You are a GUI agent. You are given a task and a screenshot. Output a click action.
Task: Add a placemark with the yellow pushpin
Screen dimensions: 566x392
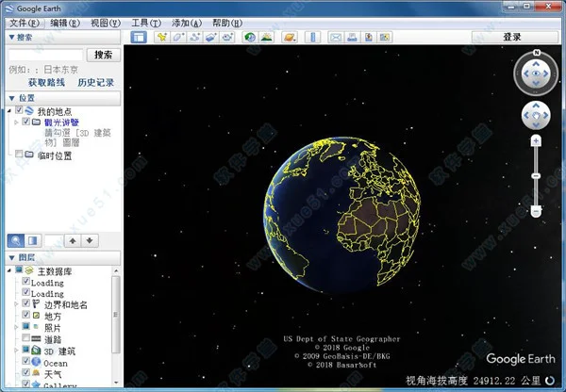coord(161,37)
